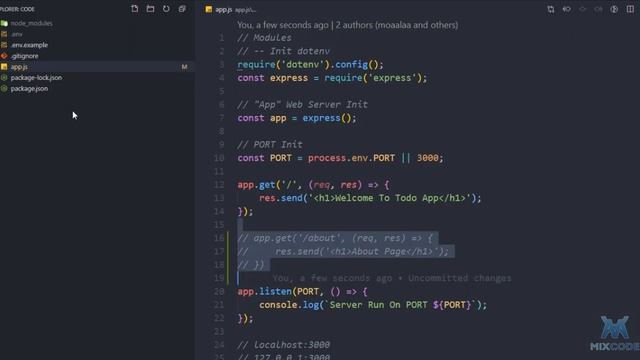Split the editor to the right

(x=630, y=9)
